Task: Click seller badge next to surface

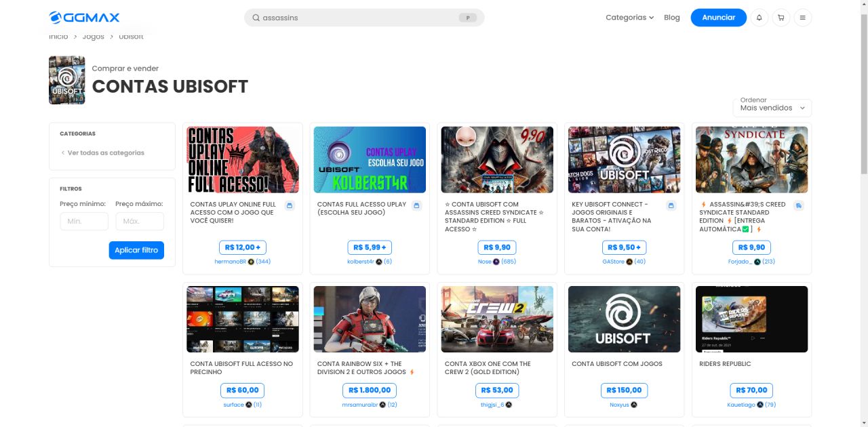Action: point(249,405)
